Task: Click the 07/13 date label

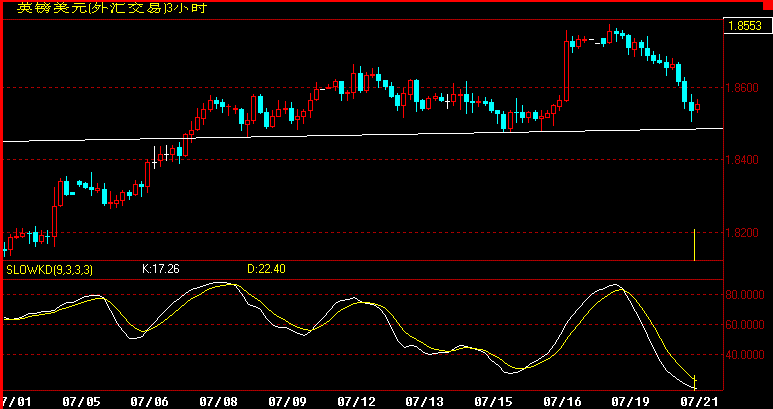Action: [x=424, y=402]
